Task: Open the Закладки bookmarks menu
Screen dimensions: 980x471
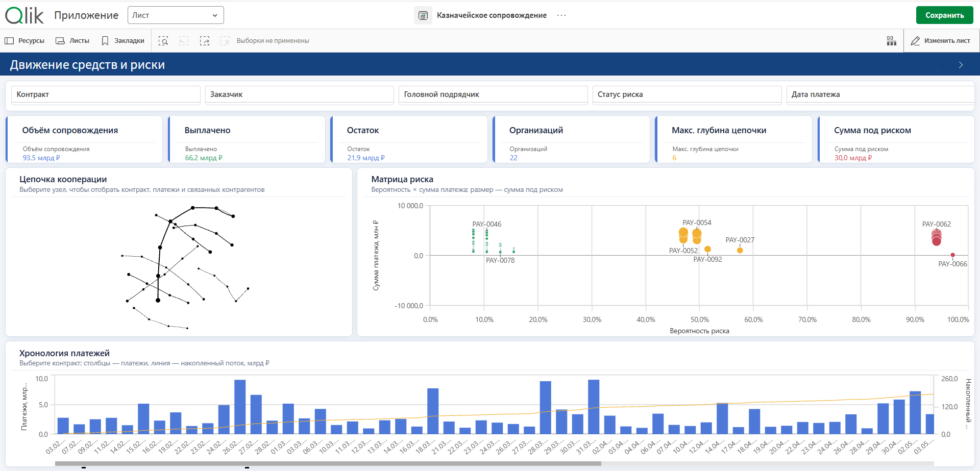Action: [x=123, y=41]
